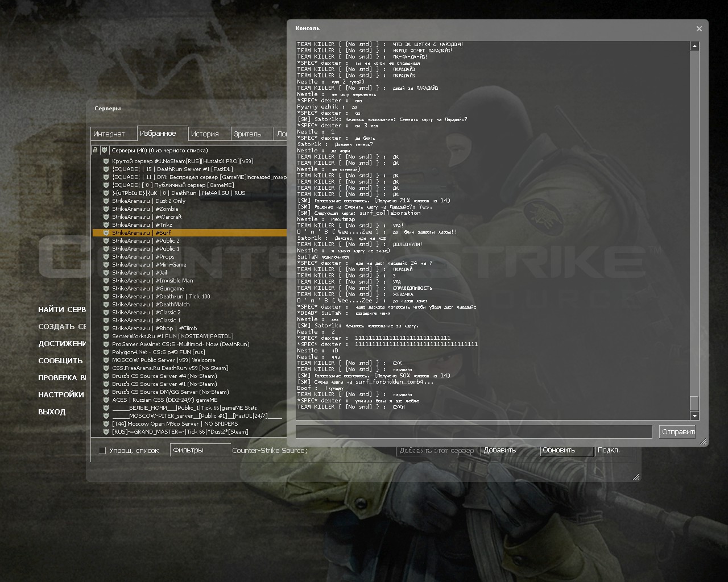Click the shield icon beside Крутой сервер #1
Screen dimensions: 728x582
tap(106, 161)
